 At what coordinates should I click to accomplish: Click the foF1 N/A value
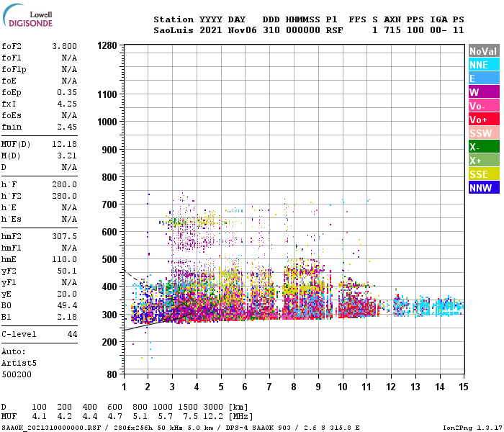click(x=69, y=58)
